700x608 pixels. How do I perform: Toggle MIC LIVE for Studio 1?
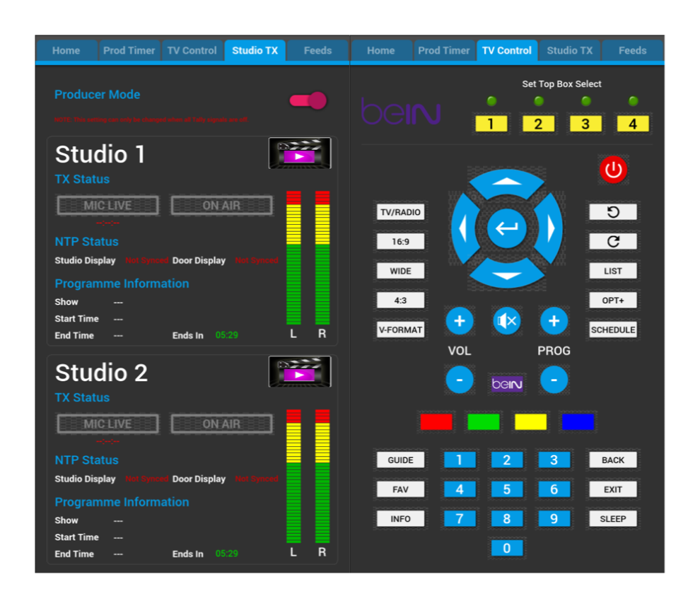[107, 205]
